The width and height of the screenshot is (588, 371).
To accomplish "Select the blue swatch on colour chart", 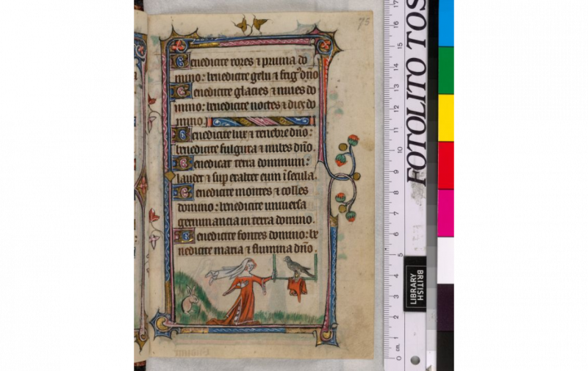I will [446, 23].
